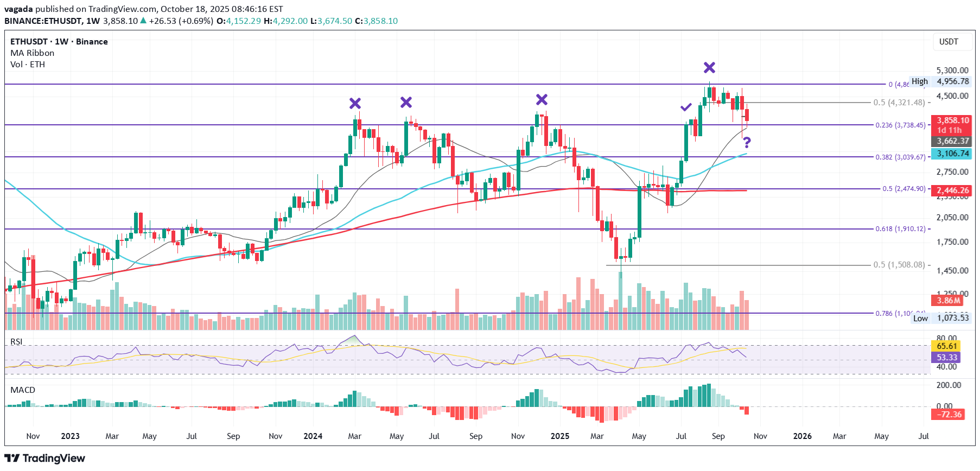This screenshot has height=471, width=980.
Task: Click the red moving average value 2,446.26
Action: click(x=952, y=190)
